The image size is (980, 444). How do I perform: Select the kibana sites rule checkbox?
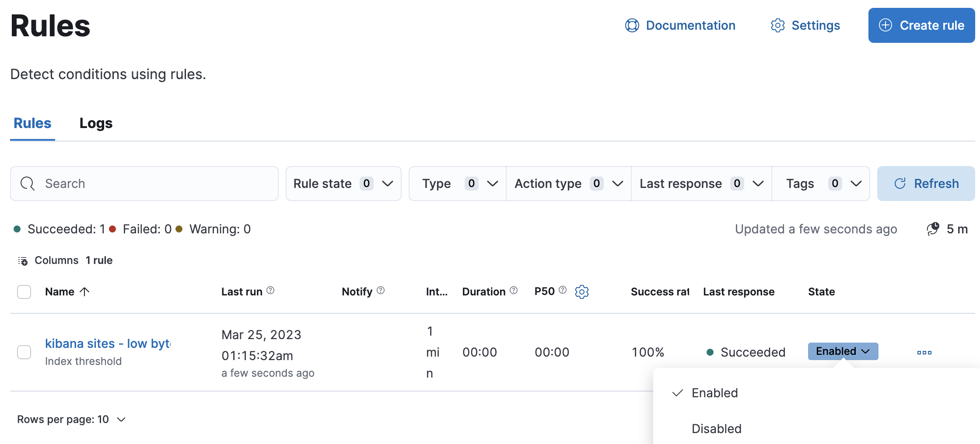coord(24,352)
